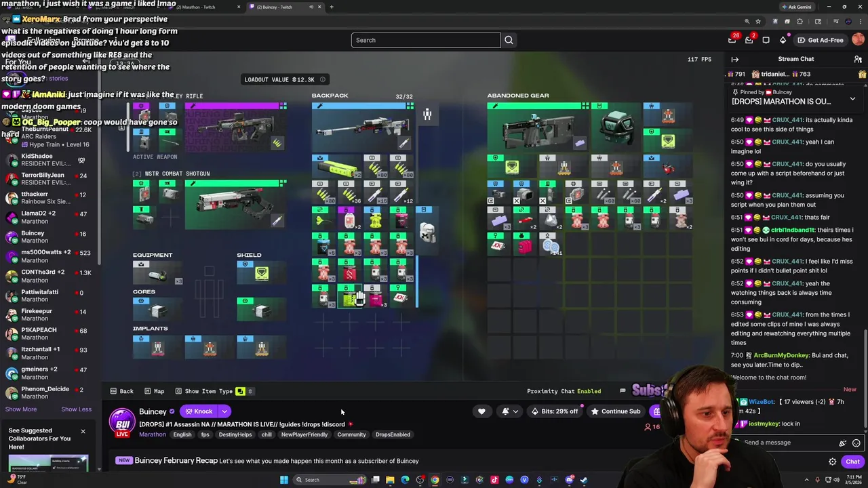Open a new browser tab with plus
This screenshot has width=868, height=488.
pos(331,7)
